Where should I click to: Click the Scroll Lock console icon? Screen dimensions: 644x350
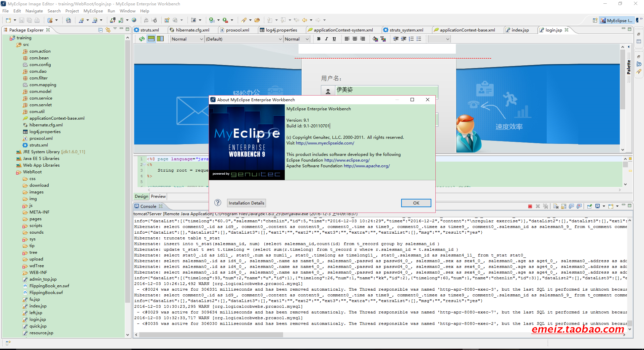coord(563,206)
